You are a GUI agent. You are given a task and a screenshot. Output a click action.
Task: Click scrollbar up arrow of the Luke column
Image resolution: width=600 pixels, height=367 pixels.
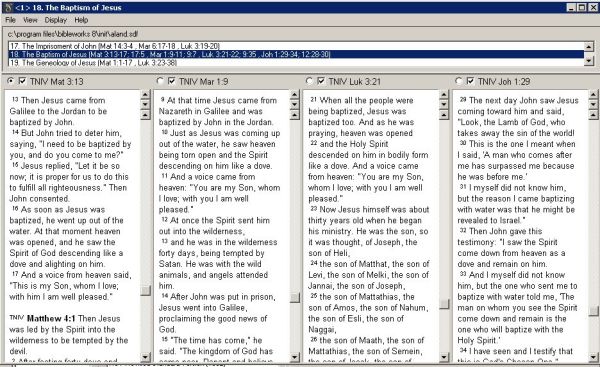[444, 115]
